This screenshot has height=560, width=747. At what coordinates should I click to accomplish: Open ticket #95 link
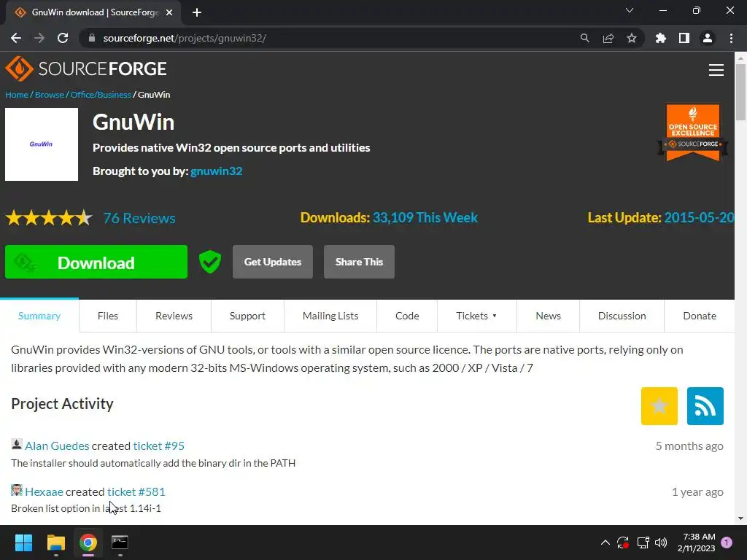coord(158,446)
